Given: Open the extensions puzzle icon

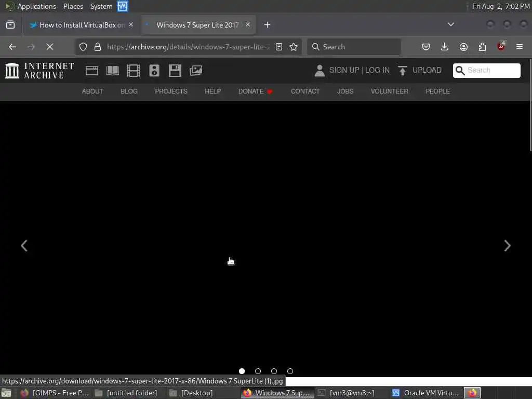Looking at the screenshot, I should (x=482, y=47).
